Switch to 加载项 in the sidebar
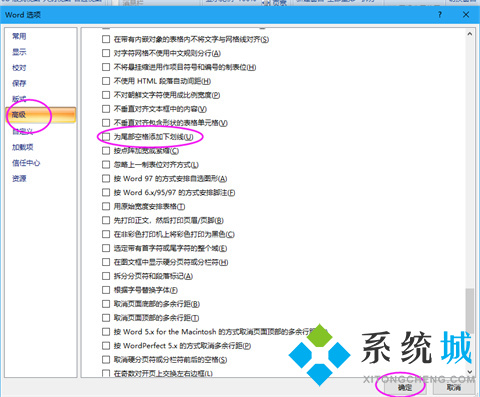Screen dimensions: 480x397 click(x=22, y=147)
